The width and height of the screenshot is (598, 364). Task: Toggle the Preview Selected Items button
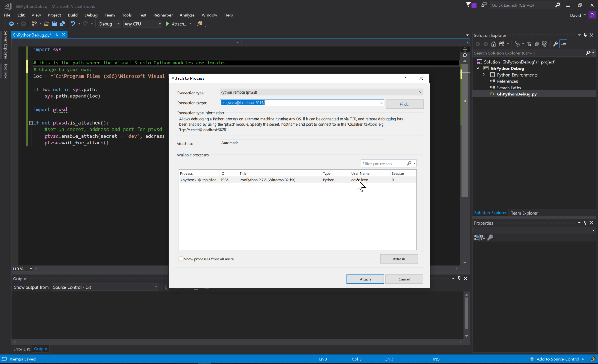563,44
